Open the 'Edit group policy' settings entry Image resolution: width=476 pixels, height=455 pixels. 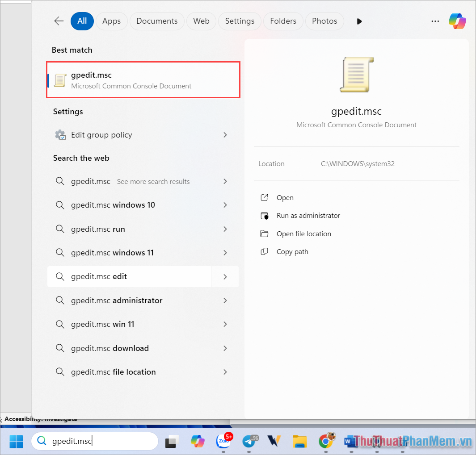tap(101, 134)
